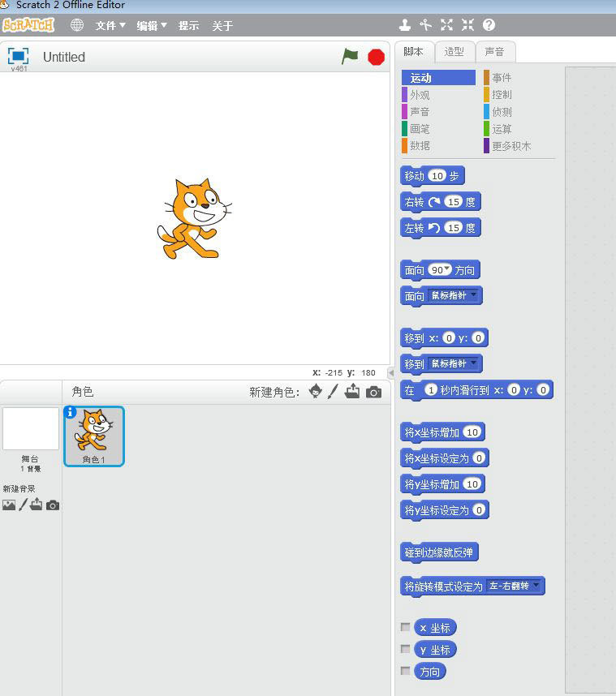616x696 pixels.
Task: Collapse the stage pane with side arrow
Action: point(391,372)
